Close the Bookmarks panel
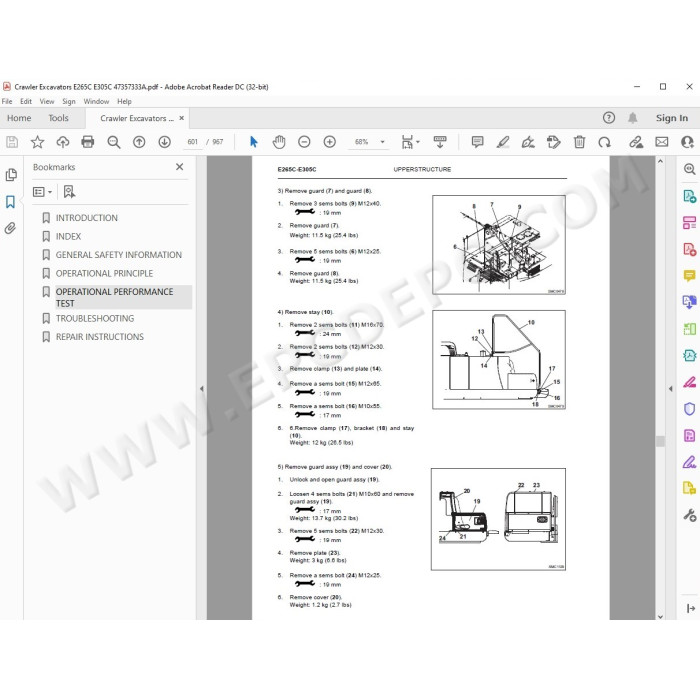The image size is (700, 700). (x=179, y=167)
